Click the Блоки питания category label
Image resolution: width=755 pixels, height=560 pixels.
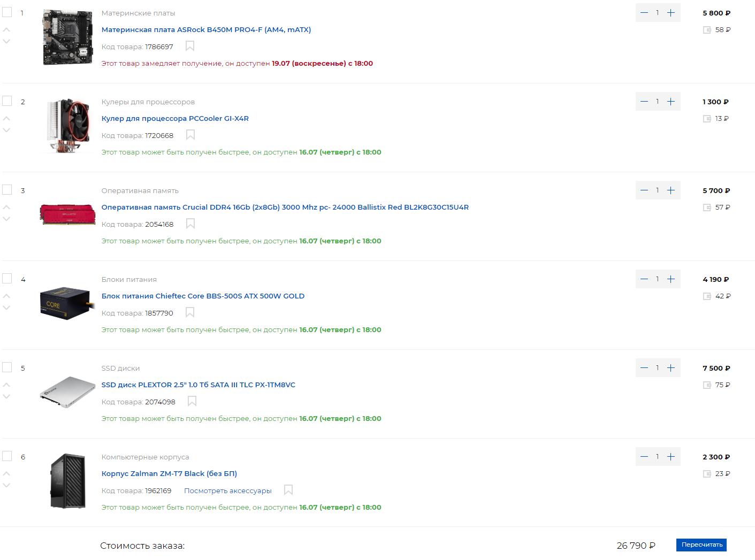(129, 279)
